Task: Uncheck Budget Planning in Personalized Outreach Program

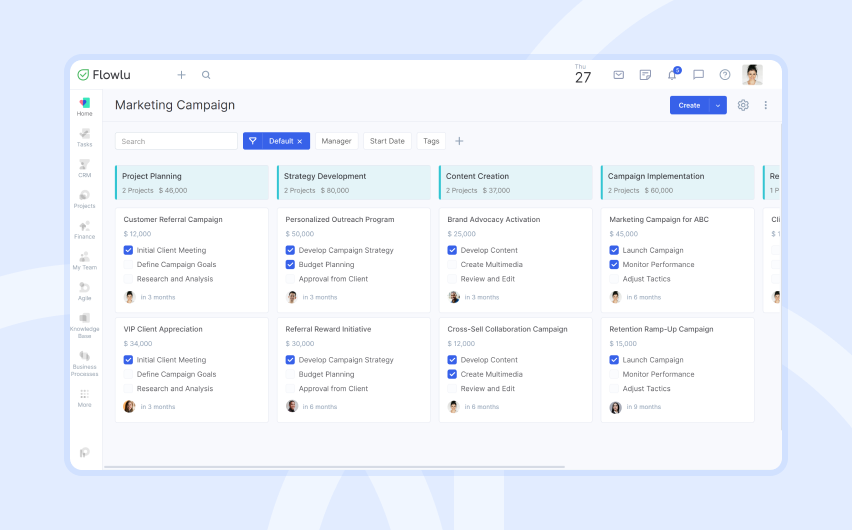Action: pyautogui.click(x=290, y=264)
